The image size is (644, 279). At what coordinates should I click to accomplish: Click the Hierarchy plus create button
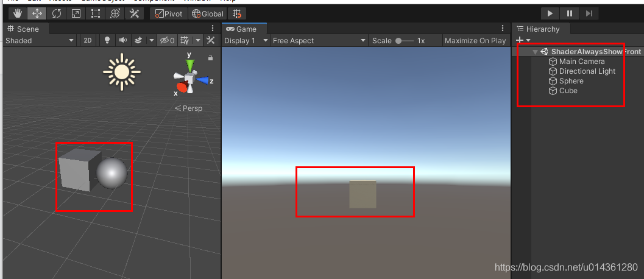point(520,40)
